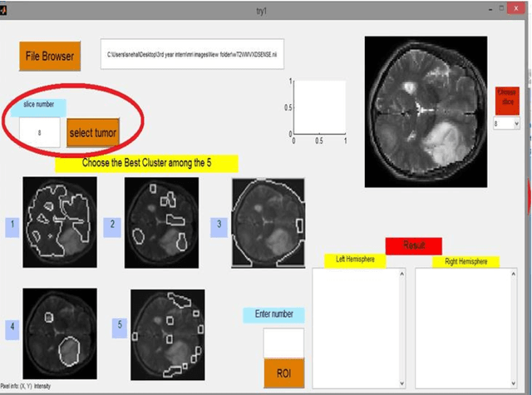Click the select tumor button

(x=93, y=133)
